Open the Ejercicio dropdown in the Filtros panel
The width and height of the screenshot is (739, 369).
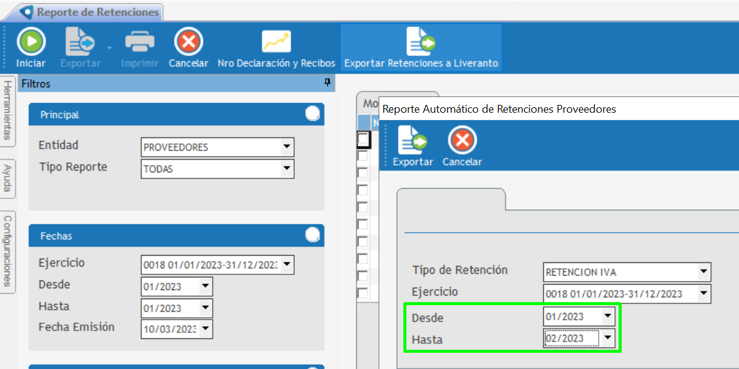[x=286, y=264]
